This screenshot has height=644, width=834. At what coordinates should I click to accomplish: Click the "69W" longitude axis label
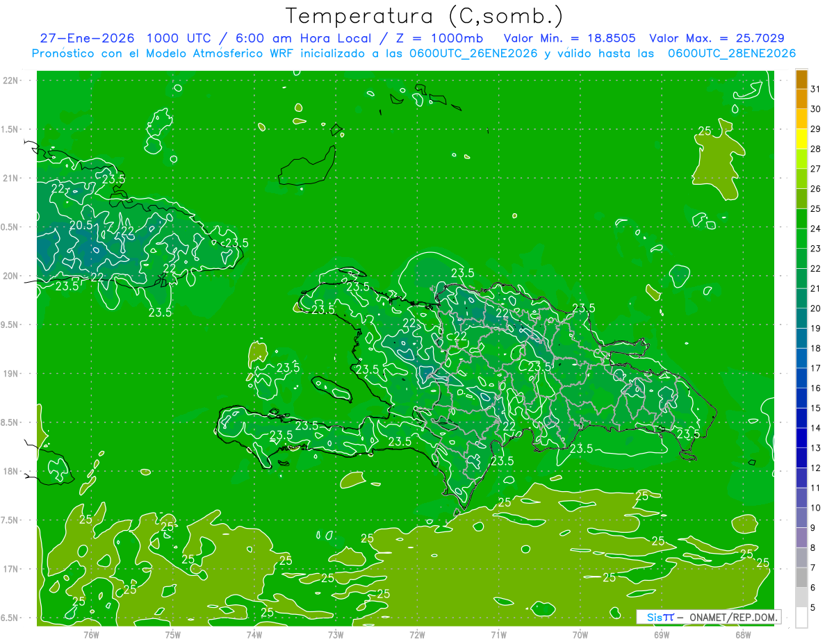[661, 634]
